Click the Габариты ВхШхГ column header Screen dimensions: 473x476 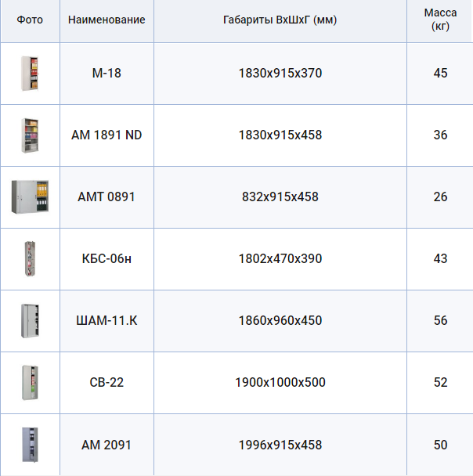(x=280, y=20)
